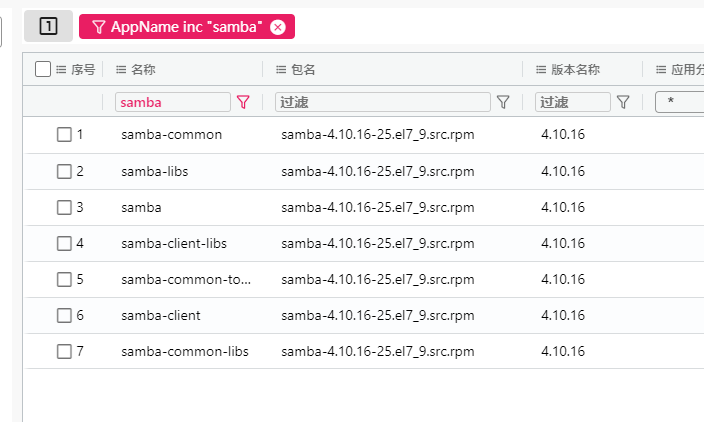Screen dimensions: 704x422
Task: Check the box for row 3 samba
Action: point(64,207)
